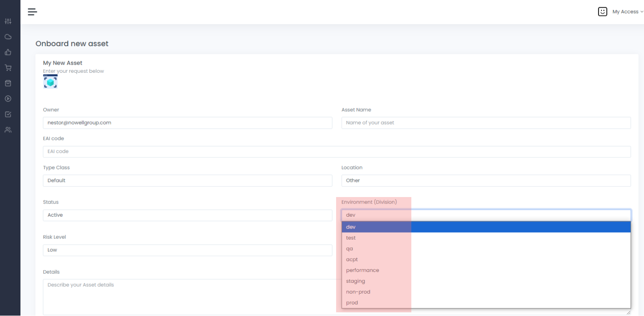Select 'test' from the environment list
This screenshot has height=316, width=644.
[351, 238]
